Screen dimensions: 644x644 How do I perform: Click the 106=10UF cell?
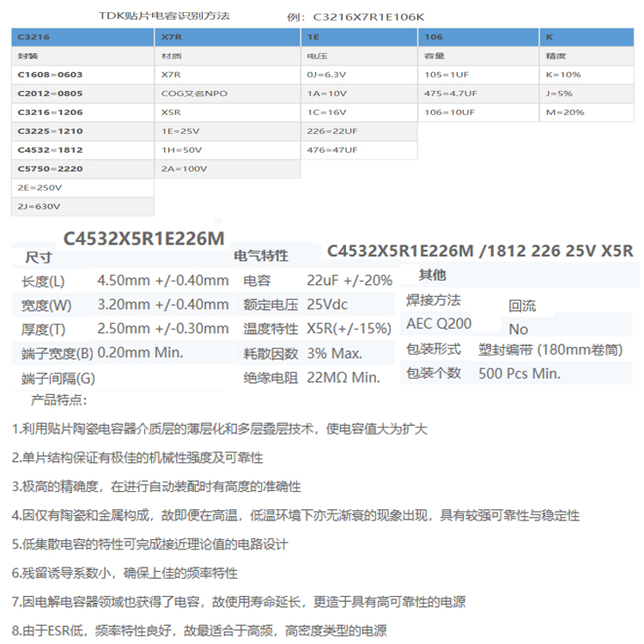[x=478, y=112]
